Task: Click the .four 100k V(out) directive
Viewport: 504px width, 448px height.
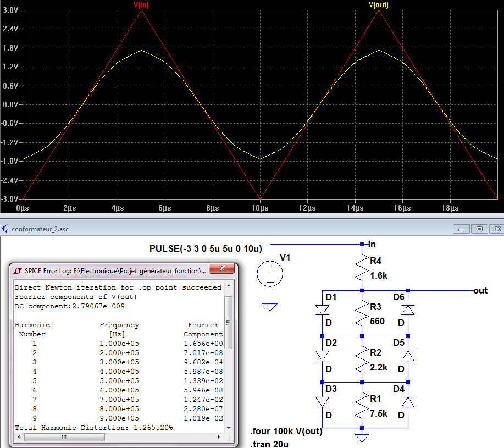Action: [x=286, y=432]
